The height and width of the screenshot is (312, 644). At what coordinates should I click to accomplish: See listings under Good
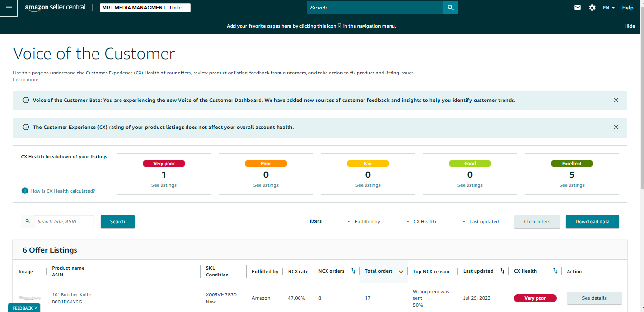(470, 185)
